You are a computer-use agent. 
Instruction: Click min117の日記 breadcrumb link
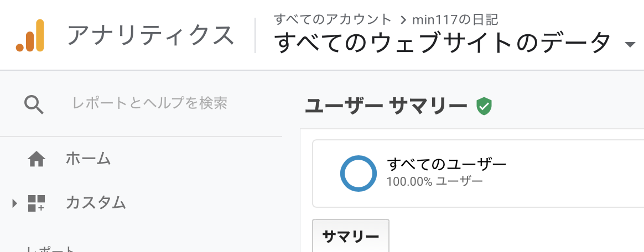(x=455, y=20)
